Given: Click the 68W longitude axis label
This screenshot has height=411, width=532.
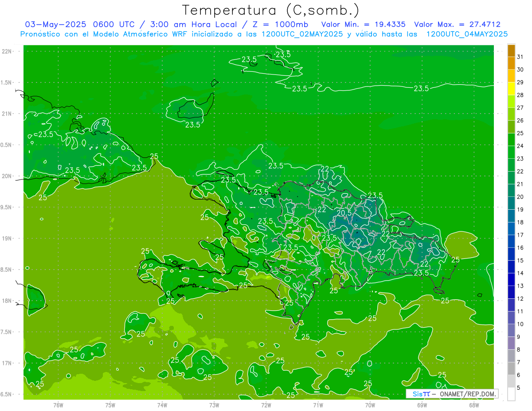Looking at the screenshot, I should click(x=473, y=405).
